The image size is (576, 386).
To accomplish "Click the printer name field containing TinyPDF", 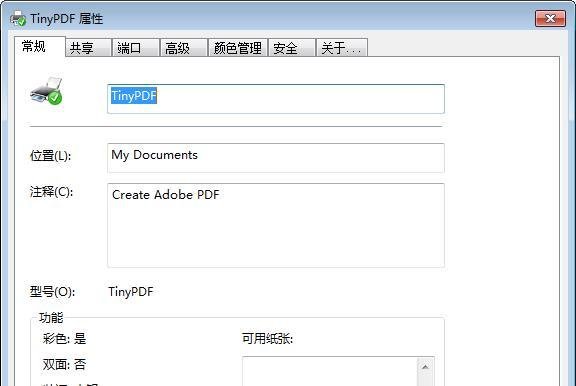I will pyautogui.click(x=276, y=99).
